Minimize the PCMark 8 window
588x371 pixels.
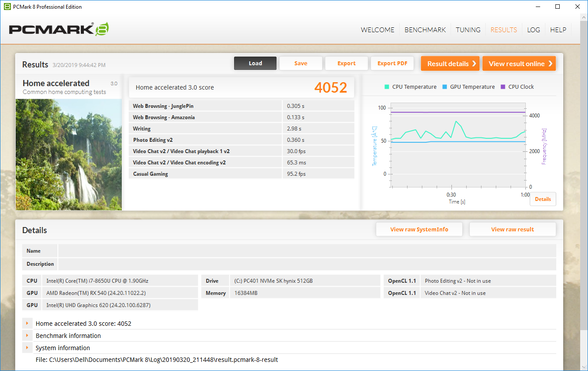(x=538, y=7)
